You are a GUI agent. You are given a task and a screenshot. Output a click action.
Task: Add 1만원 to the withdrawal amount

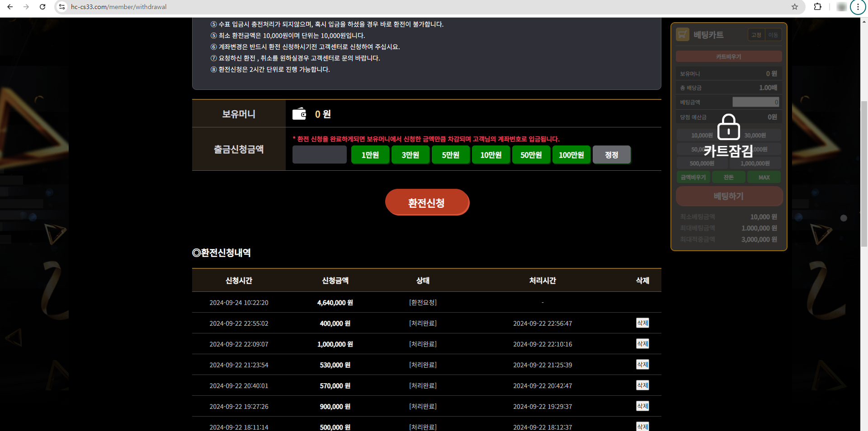(370, 155)
